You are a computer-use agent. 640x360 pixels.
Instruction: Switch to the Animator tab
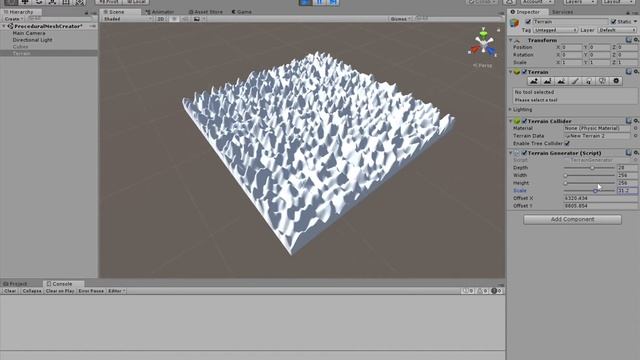pyautogui.click(x=160, y=12)
